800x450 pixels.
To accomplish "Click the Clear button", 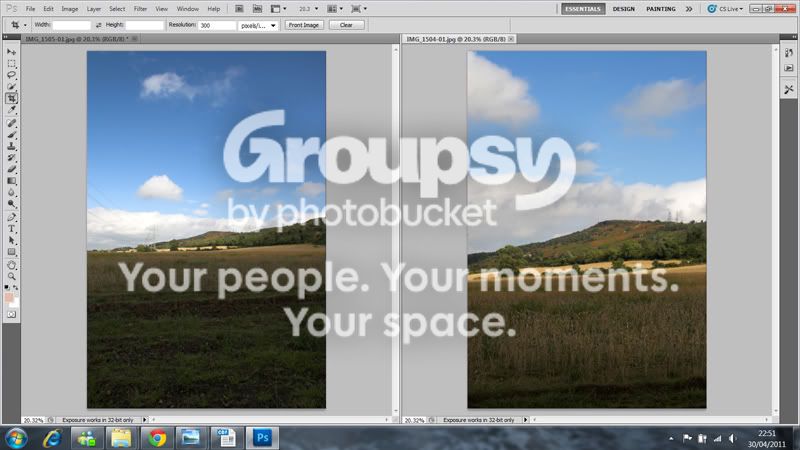I will 346,25.
